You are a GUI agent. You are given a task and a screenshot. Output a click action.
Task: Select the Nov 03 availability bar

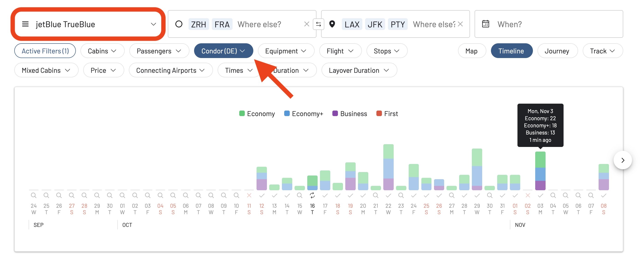540,171
